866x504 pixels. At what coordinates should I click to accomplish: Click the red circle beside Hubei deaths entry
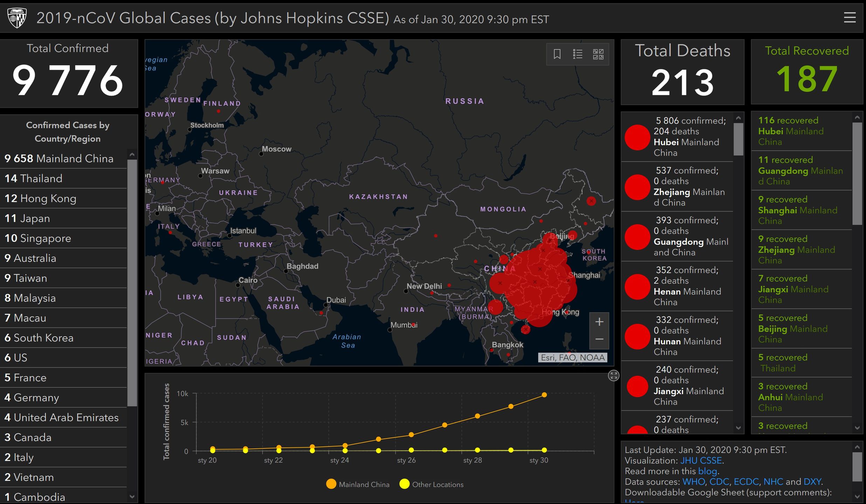click(637, 138)
